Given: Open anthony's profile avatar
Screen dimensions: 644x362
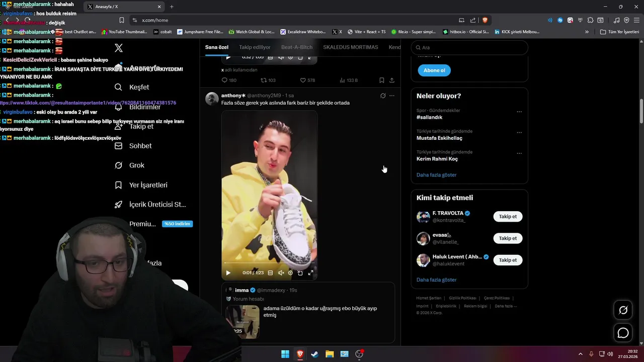Looking at the screenshot, I should [212, 99].
